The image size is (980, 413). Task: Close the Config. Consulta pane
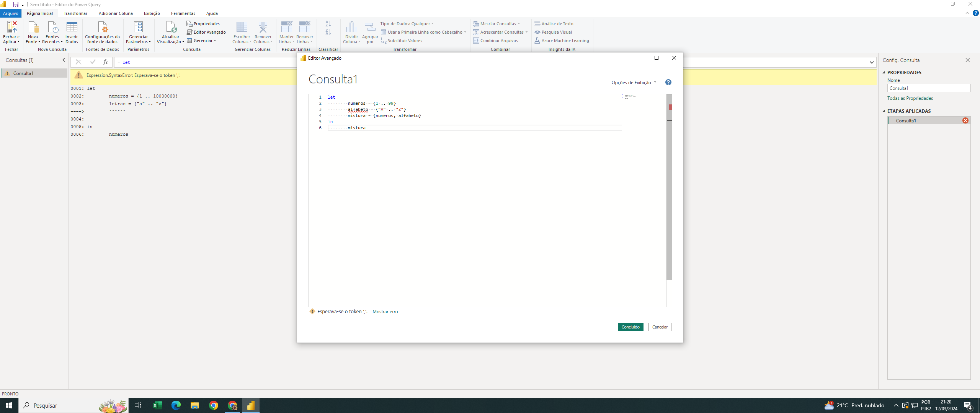tap(968, 60)
